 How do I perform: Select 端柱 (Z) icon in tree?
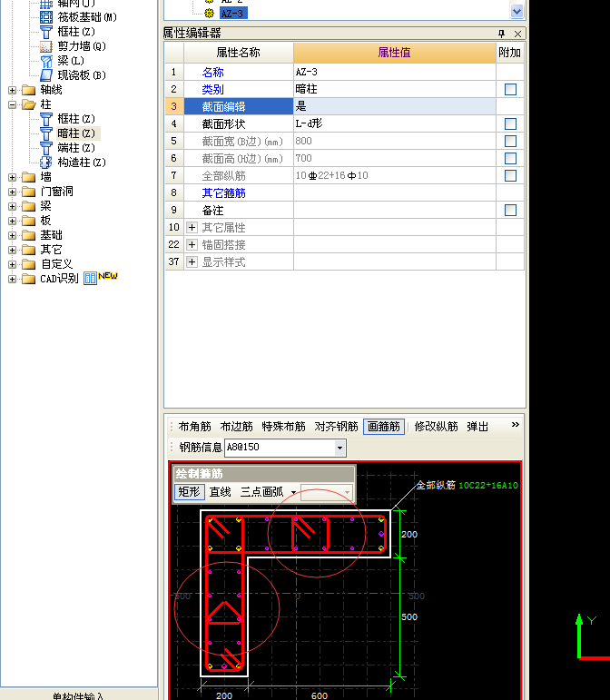(46, 148)
